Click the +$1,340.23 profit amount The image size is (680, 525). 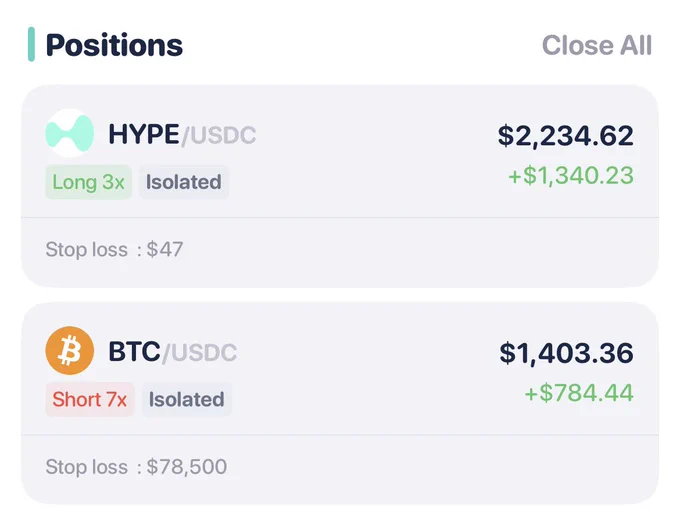pos(571,176)
